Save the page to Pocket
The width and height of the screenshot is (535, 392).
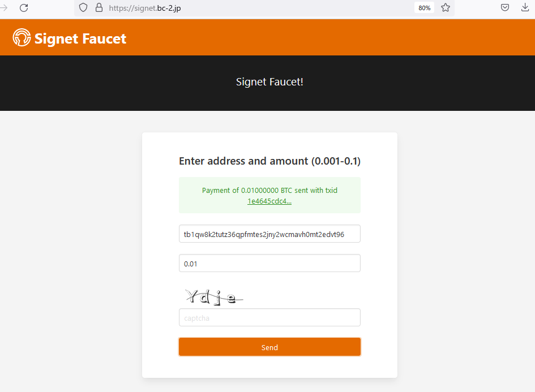[x=505, y=8]
